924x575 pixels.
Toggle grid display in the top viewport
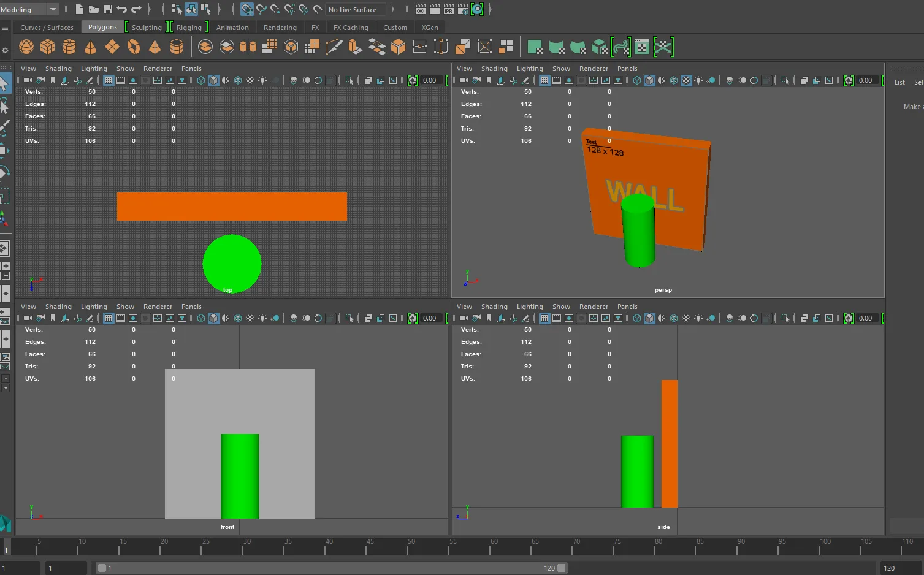point(109,80)
